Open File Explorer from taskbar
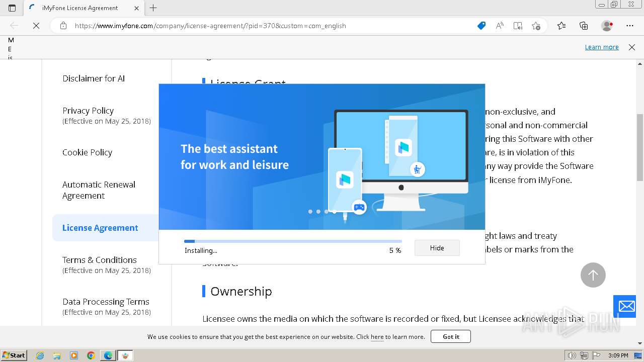This screenshot has width=644, height=362. pos(57,355)
